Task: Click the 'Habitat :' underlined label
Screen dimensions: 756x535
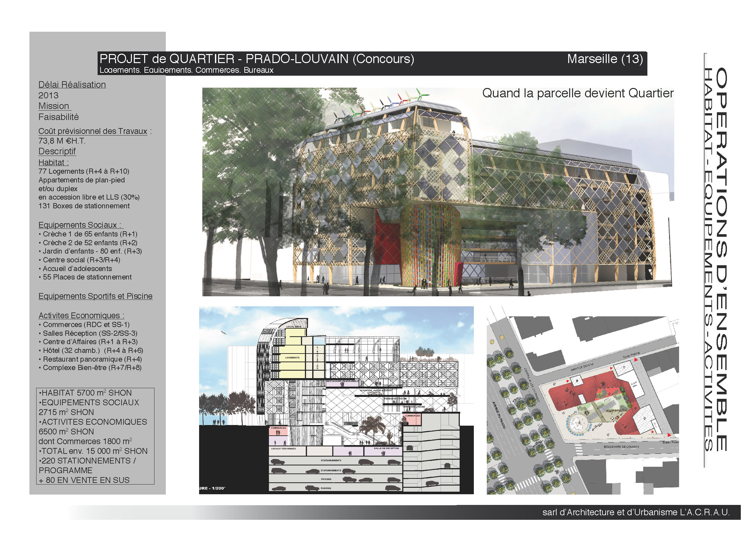Action: click(53, 162)
